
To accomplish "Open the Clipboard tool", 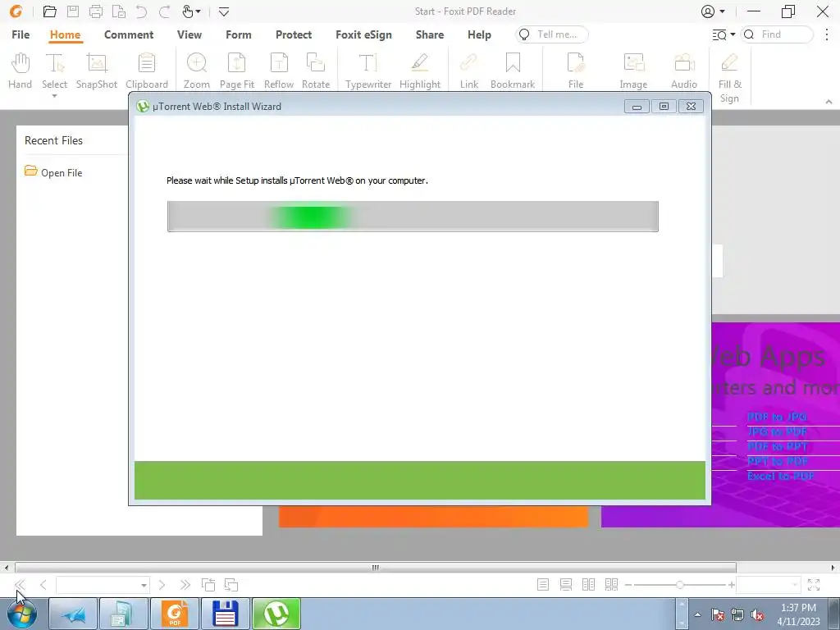I will (x=146, y=71).
